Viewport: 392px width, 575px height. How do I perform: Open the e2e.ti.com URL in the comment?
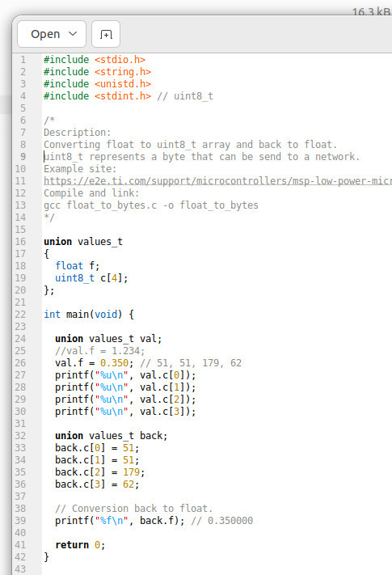pos(217,181)
